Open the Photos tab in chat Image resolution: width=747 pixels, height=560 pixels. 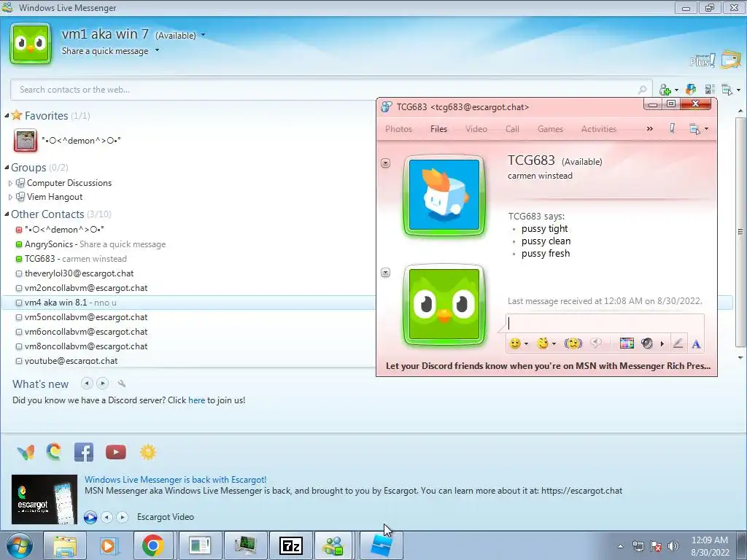pos(399,128)
